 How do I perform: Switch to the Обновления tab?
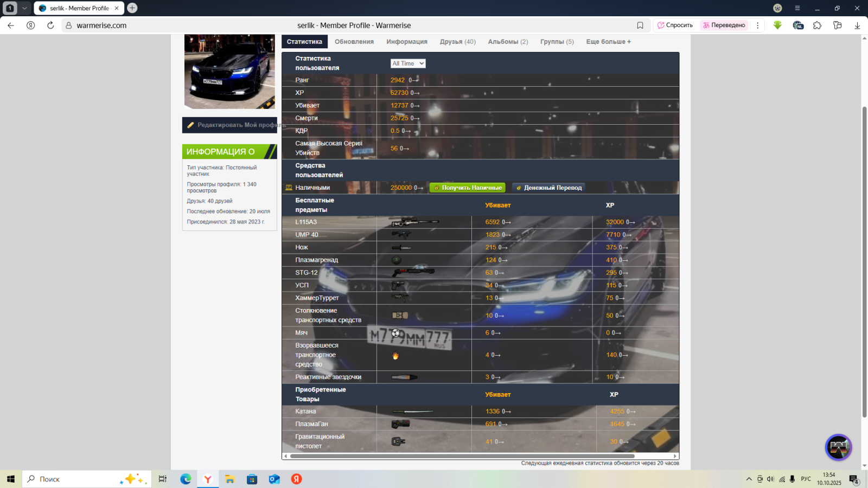coord(354,42)
